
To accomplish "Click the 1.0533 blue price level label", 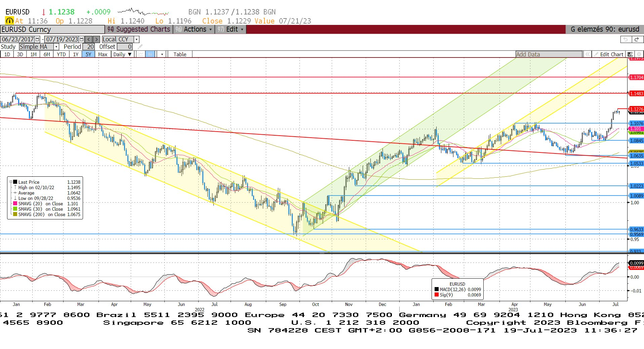I will (636, 164).
